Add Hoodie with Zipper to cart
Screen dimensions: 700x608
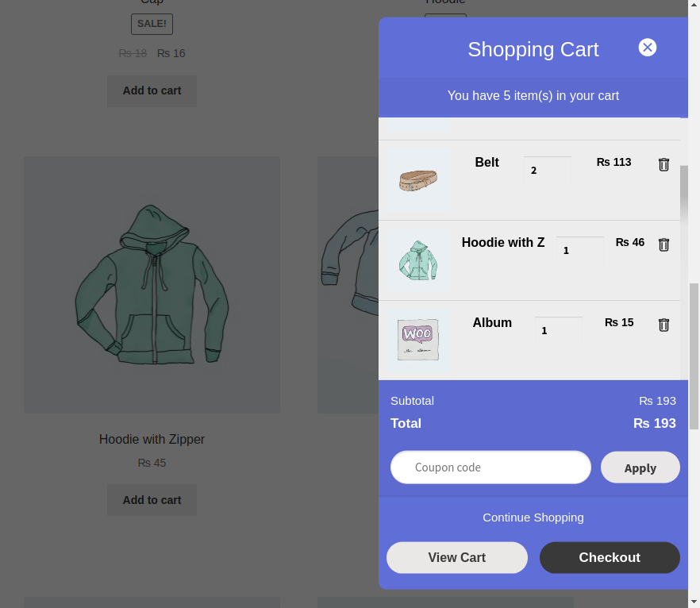(152, 500)
